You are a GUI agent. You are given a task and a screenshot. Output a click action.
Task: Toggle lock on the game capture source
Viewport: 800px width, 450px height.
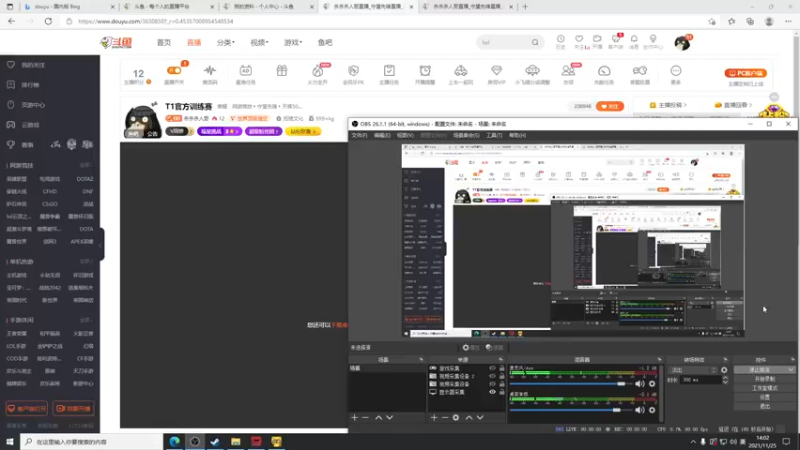502,368
